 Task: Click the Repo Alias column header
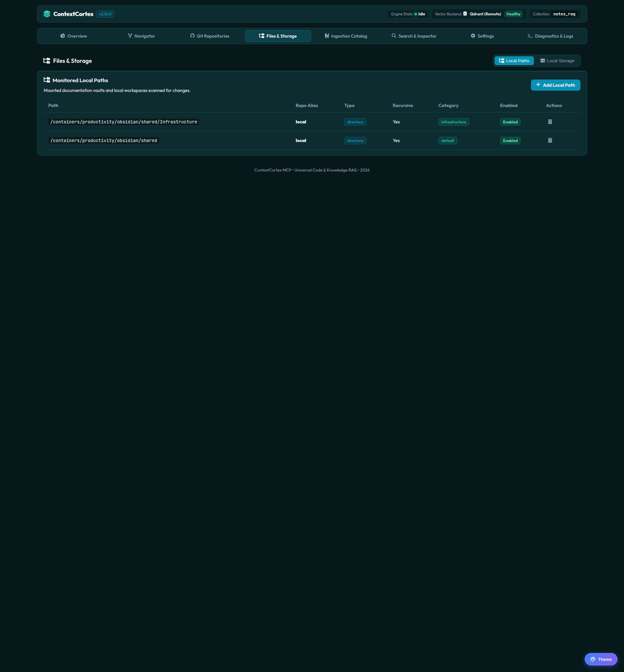307,106
